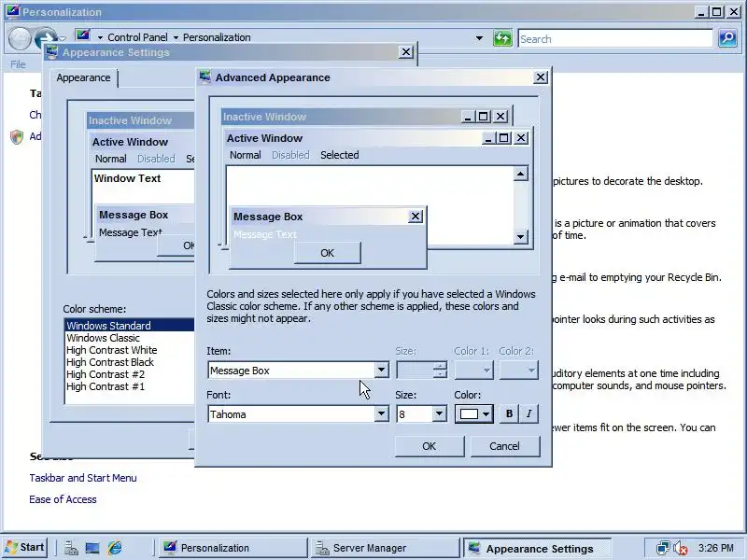Click the preview Message Box close button

[416, 217]
